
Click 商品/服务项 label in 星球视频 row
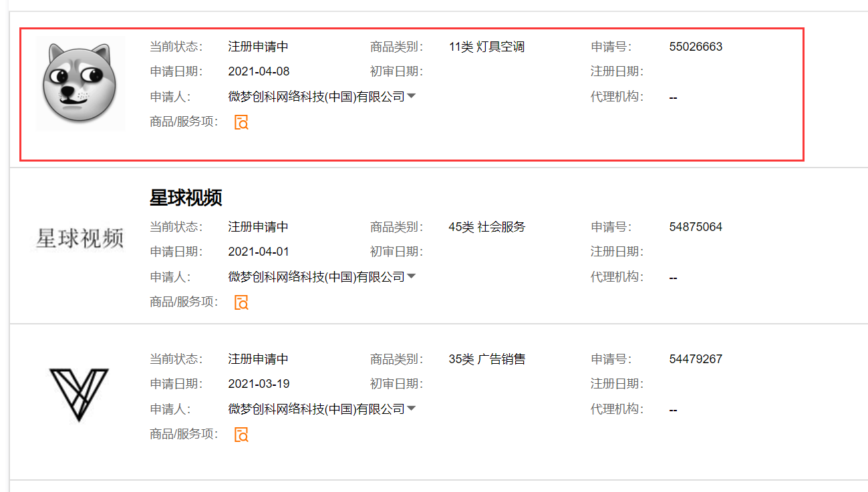[184, 302]
